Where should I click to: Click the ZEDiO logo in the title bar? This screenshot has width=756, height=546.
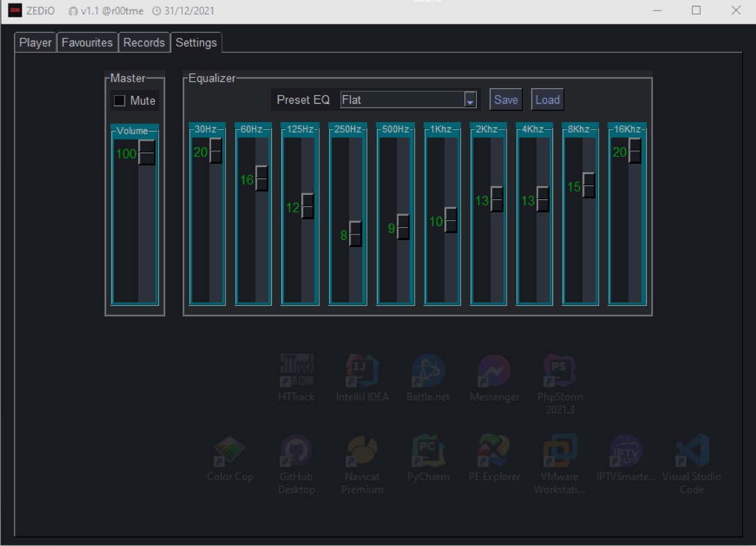pos(15,10)
